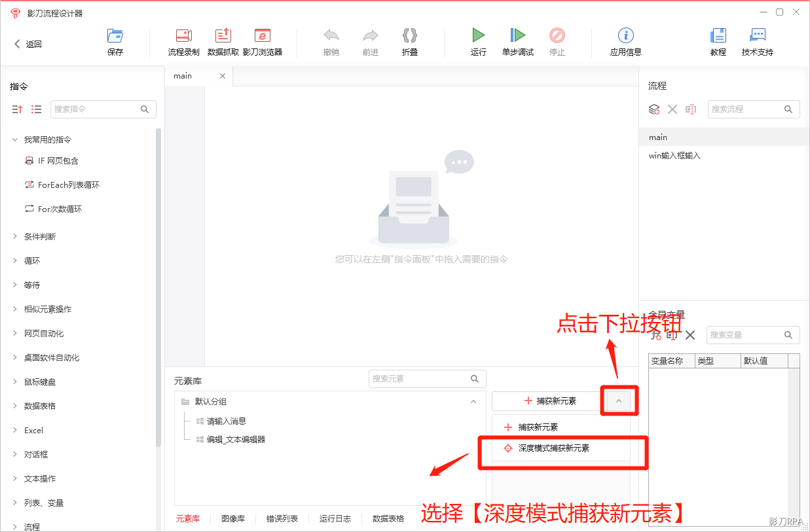Click the 撤销 undo icon
Screen dimensions: 810x532
coord(331,36)
